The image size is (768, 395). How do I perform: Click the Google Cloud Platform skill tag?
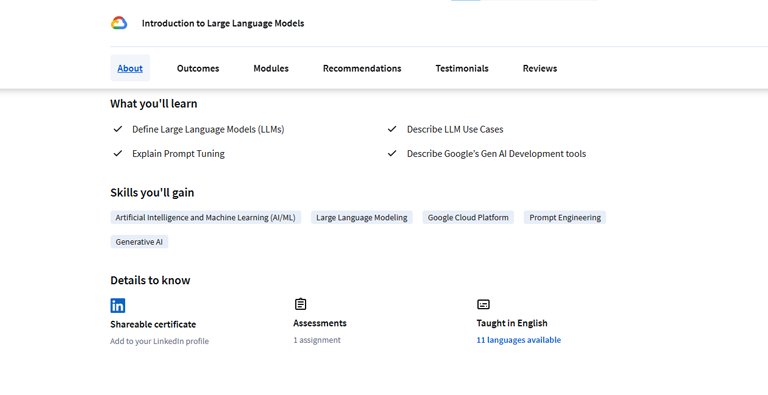coord(468,217)
